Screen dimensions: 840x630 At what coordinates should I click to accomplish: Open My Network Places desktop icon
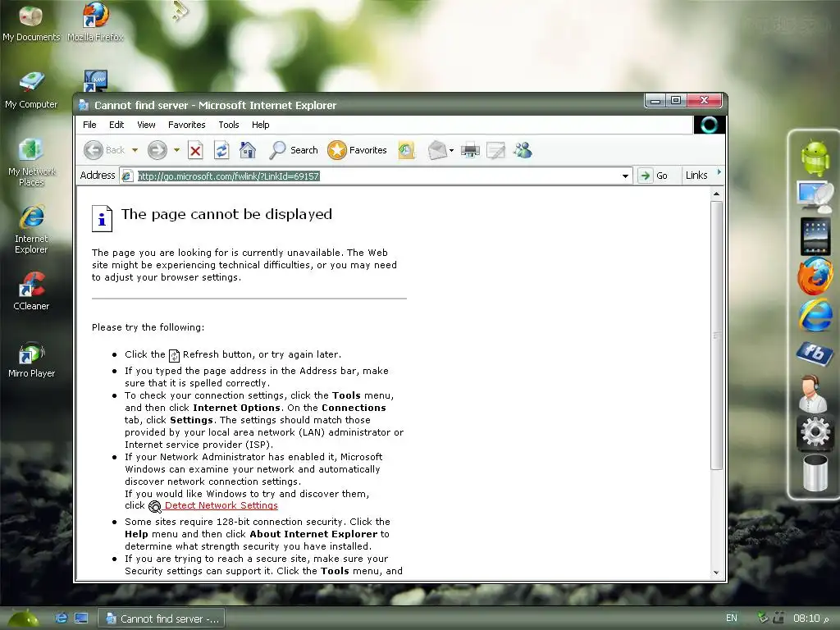point(31,162)
